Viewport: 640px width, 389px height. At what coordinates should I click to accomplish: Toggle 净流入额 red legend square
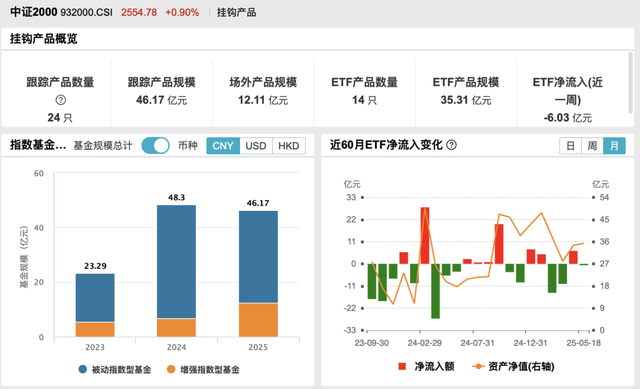(x=402, y=367)
